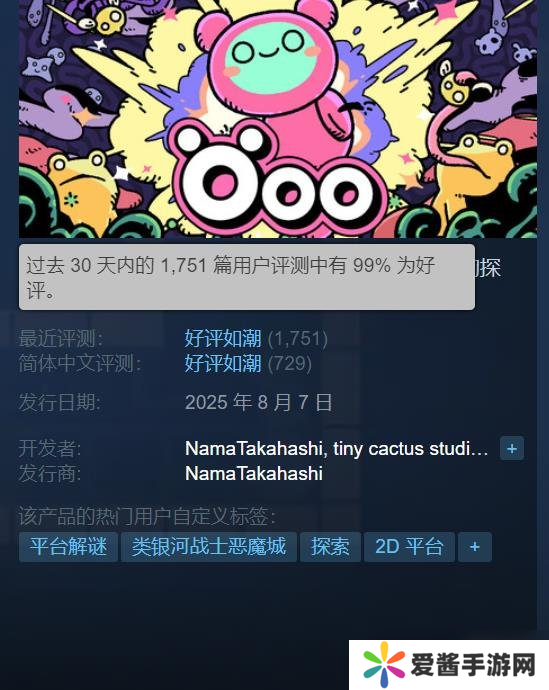Select the 2D 平台 tag
This screenshot has height=690, width=549.
tap(409, 547)
